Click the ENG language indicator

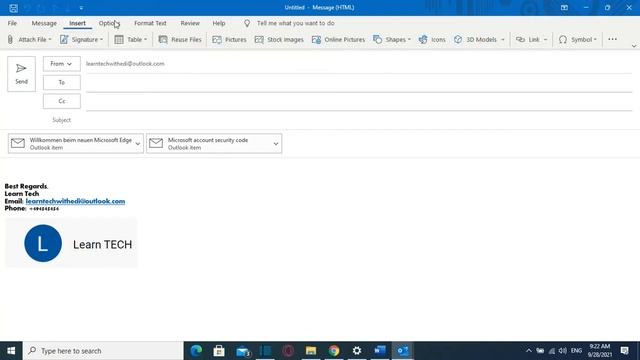click(576, 351)
